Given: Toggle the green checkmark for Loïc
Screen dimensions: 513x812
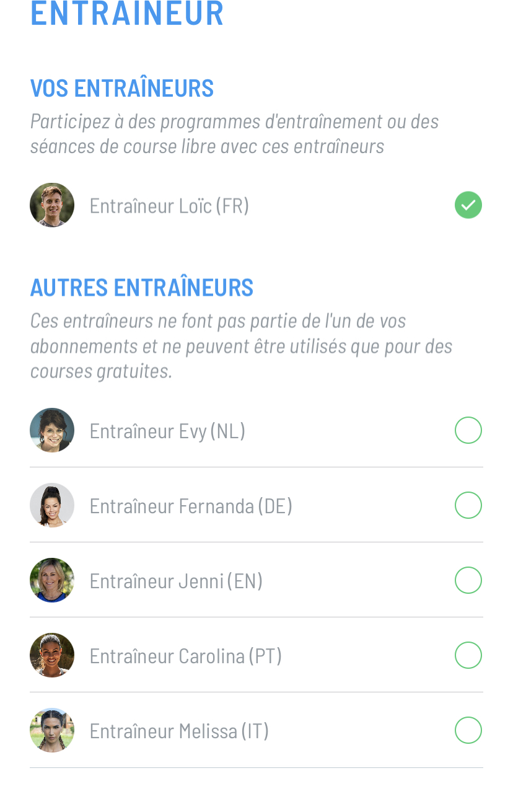Looking at the screenshot, I should click(468, 205).
